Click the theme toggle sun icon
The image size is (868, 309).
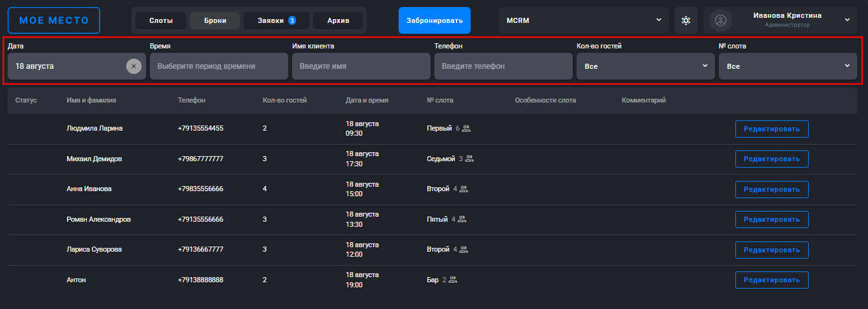[x=686, y=20]
